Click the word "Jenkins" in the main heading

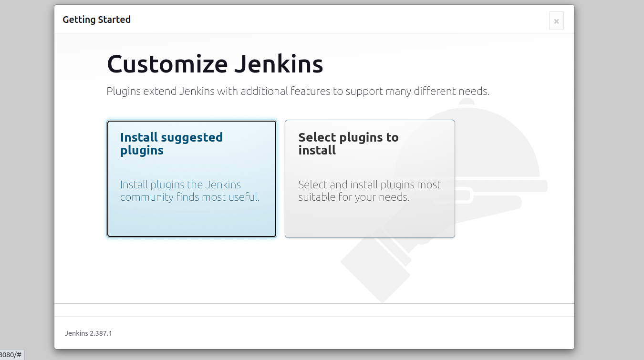(x=278, y=64)
